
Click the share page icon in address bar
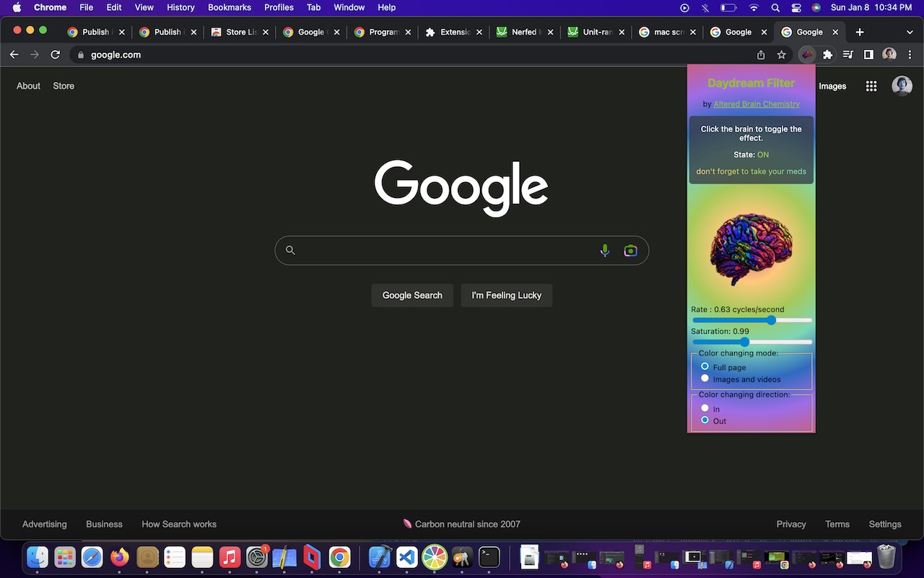click(761, 55)
